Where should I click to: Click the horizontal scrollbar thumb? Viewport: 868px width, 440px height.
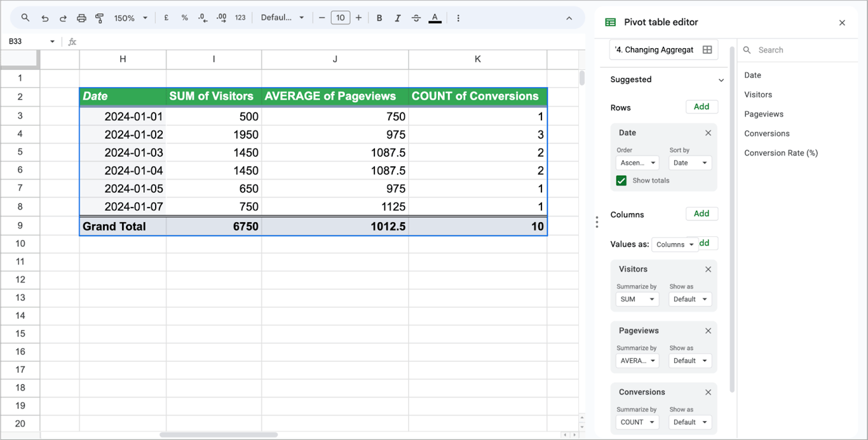(x=219, y=435)
